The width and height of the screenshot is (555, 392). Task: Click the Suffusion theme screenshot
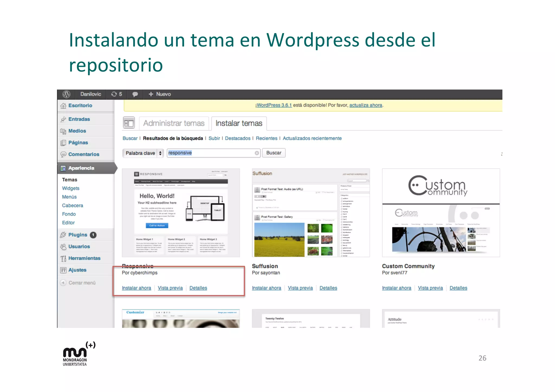(311, 213)
